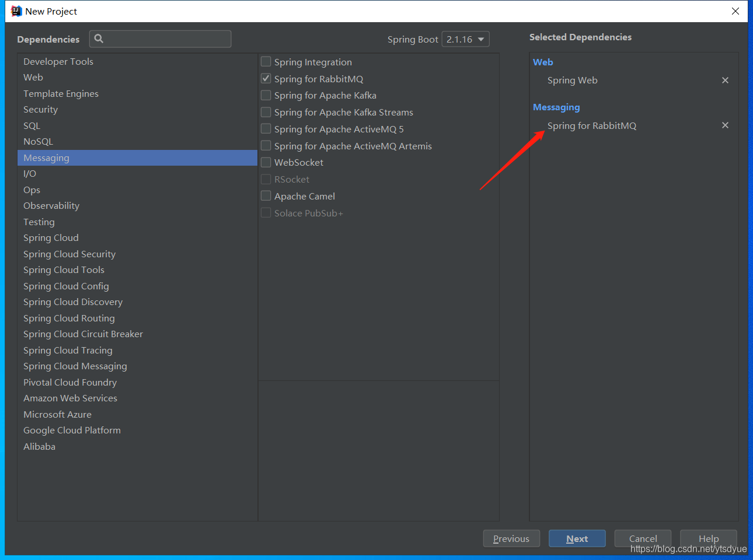The width and height of the screenshot is (753, 560).
Task: Proceed with the Next button
Action: (577, 538)
